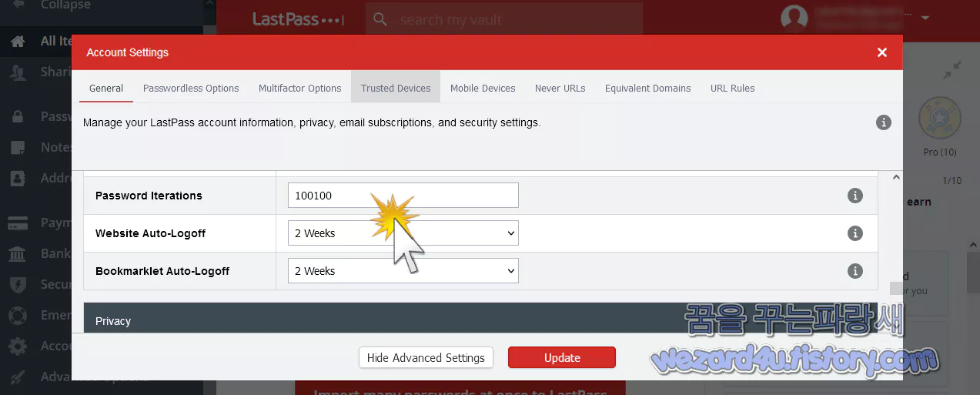Click the magnifier search icon
The height and width of the screenshot is (395, 980).
tap(380, 19)
